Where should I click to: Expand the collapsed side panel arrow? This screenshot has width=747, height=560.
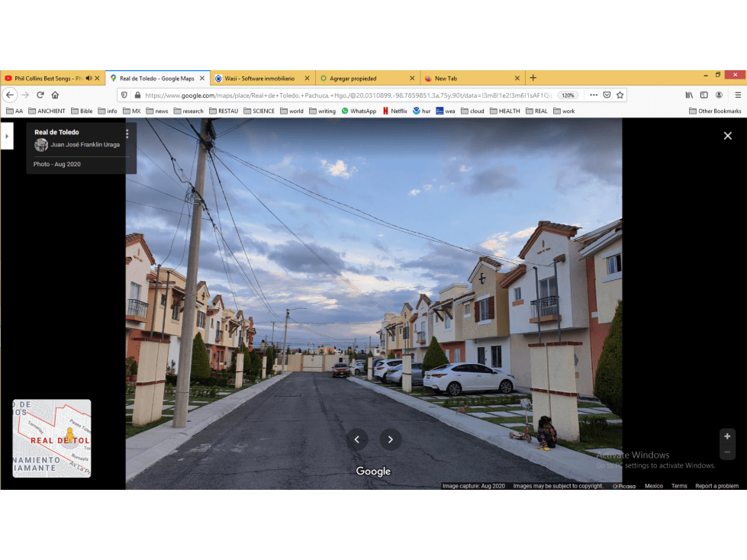click(x=7, y=137)
